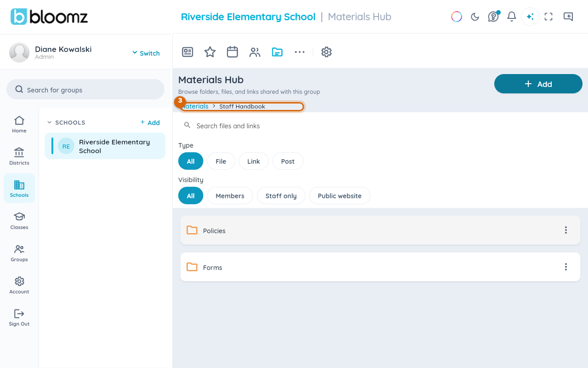This screenshot has height=368, width=588.
Task: Open the Switch account dropdown
Action: (146, 53)
